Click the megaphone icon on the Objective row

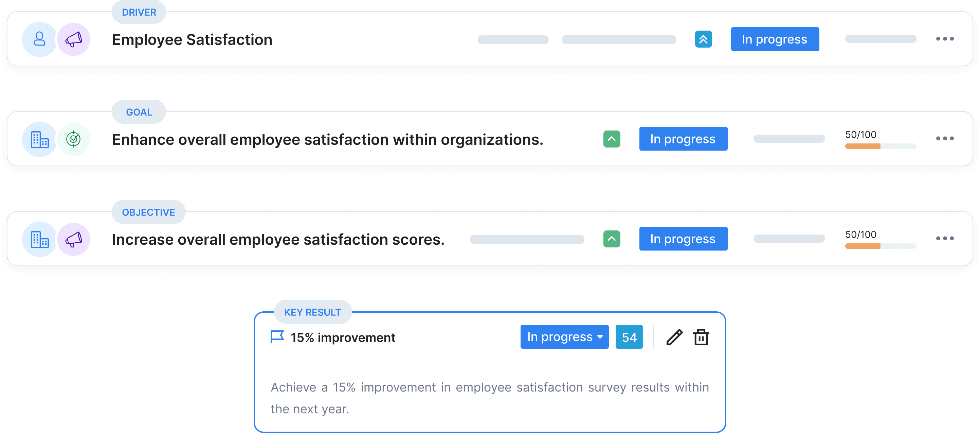73,239
